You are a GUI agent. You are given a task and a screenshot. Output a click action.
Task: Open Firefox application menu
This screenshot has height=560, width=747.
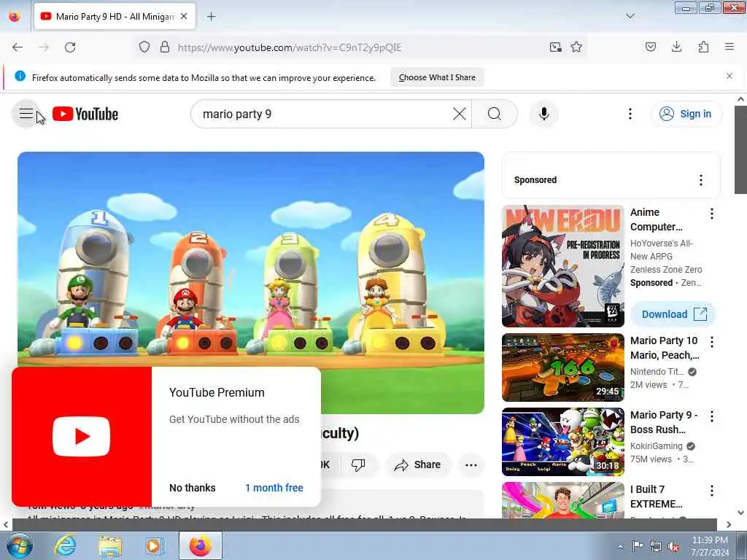729,47
